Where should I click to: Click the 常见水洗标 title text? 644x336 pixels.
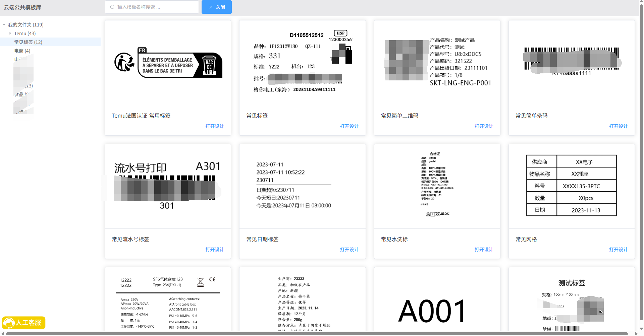click(394, 239)
